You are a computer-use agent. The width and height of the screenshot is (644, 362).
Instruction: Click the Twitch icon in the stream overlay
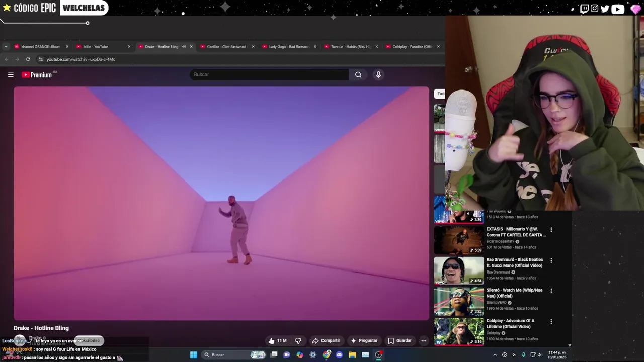coord(584,9)
